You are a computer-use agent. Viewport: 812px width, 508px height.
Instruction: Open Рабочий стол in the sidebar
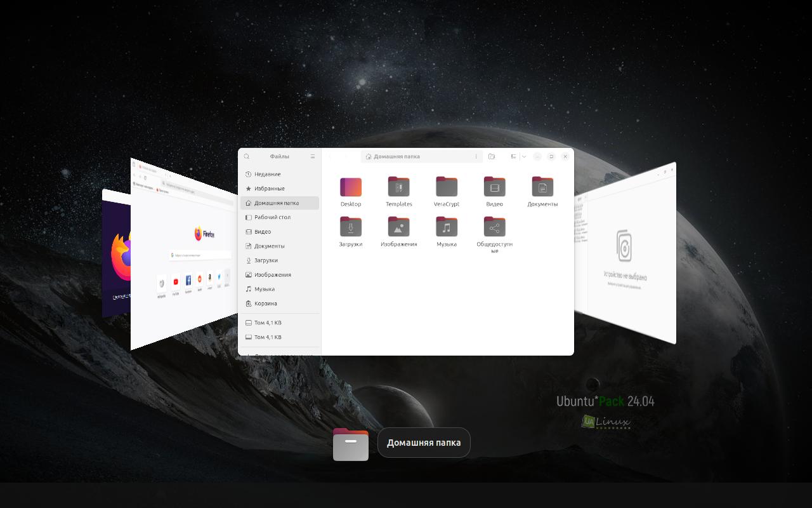point(280,217)
